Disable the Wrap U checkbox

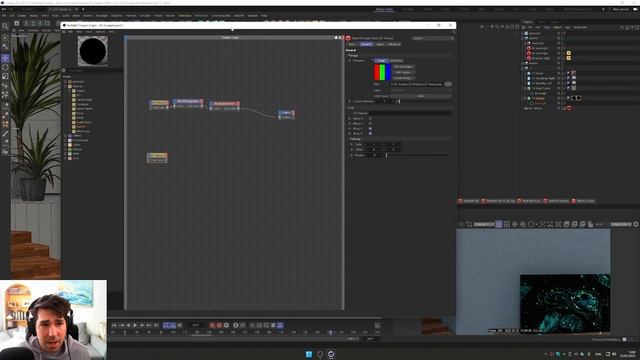[x=370, y=128]
